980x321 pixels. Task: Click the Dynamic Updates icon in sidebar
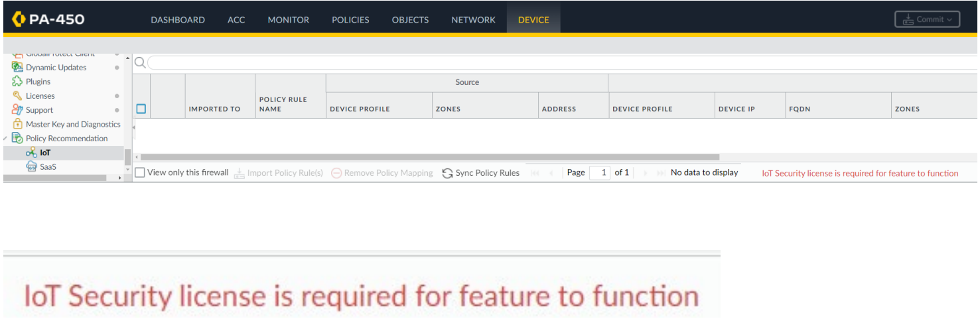click(17, 68)
